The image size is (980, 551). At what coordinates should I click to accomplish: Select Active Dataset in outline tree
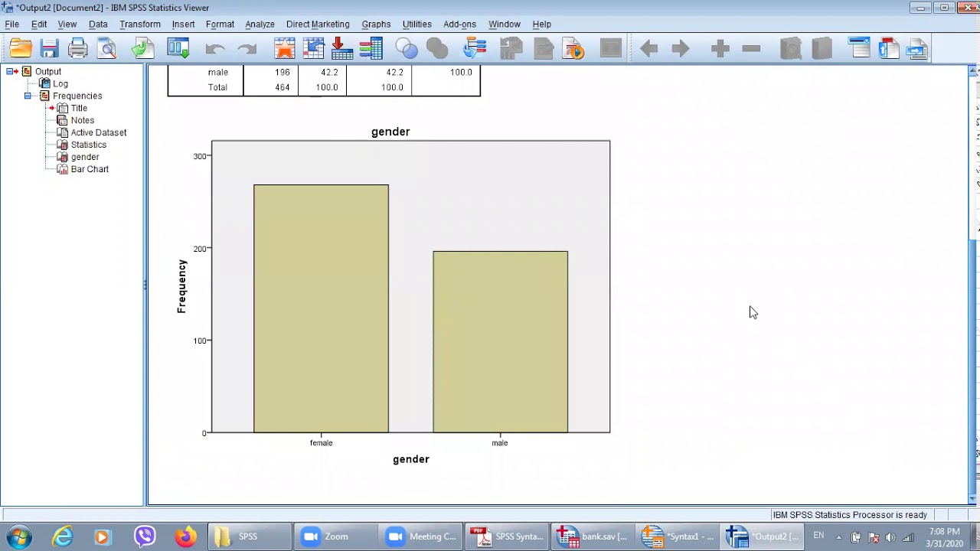(99, 132)
